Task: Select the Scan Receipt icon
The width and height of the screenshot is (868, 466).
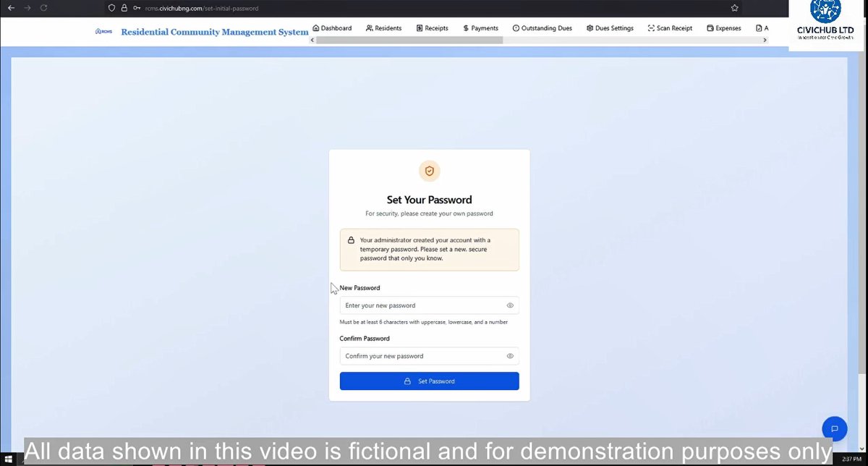Action: pos(651,27)
